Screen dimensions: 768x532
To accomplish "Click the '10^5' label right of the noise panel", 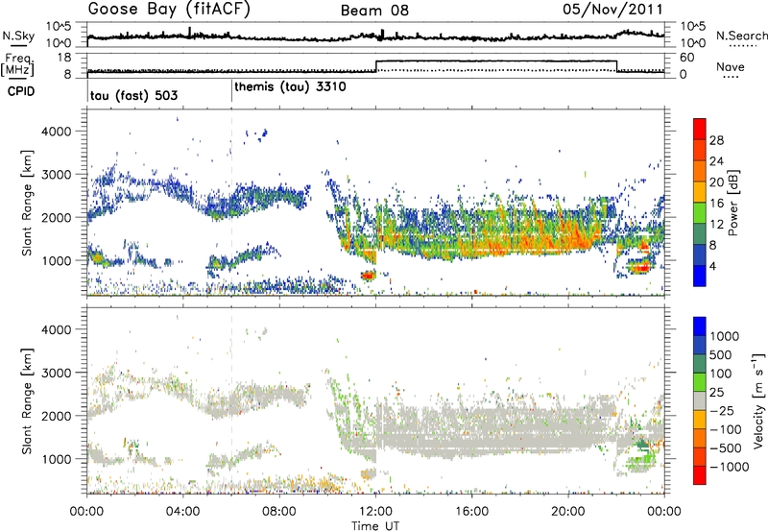I will coord(693,26).
